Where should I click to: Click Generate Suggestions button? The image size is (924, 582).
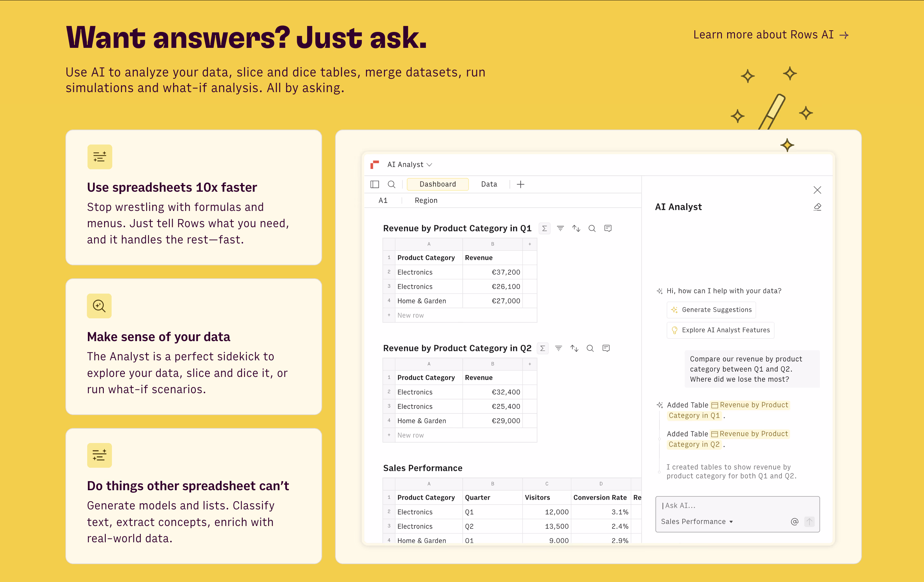(x=712, y=310)
